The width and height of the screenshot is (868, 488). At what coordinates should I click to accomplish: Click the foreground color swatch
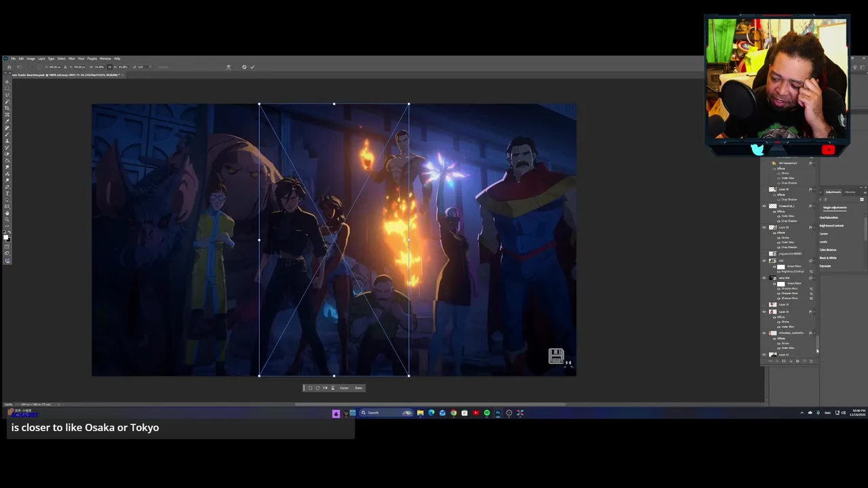point(5,237)
